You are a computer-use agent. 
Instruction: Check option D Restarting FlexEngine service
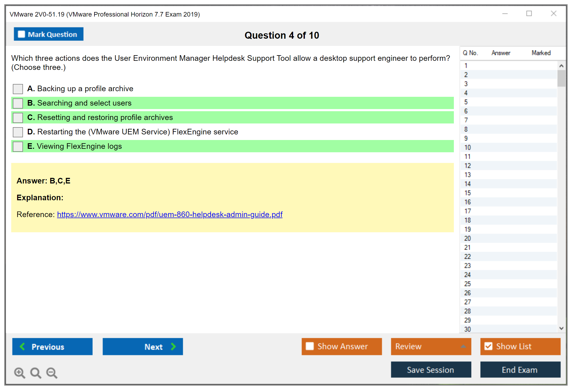point(18,132)
